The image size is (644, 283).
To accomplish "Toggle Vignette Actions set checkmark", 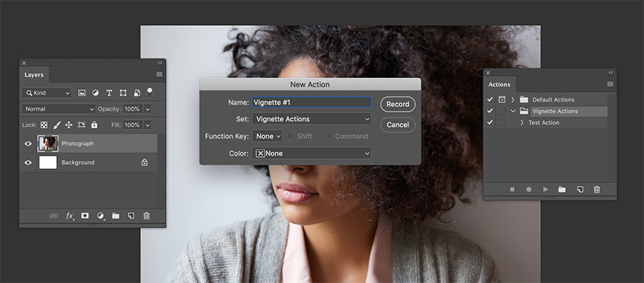I will [489, 111].
